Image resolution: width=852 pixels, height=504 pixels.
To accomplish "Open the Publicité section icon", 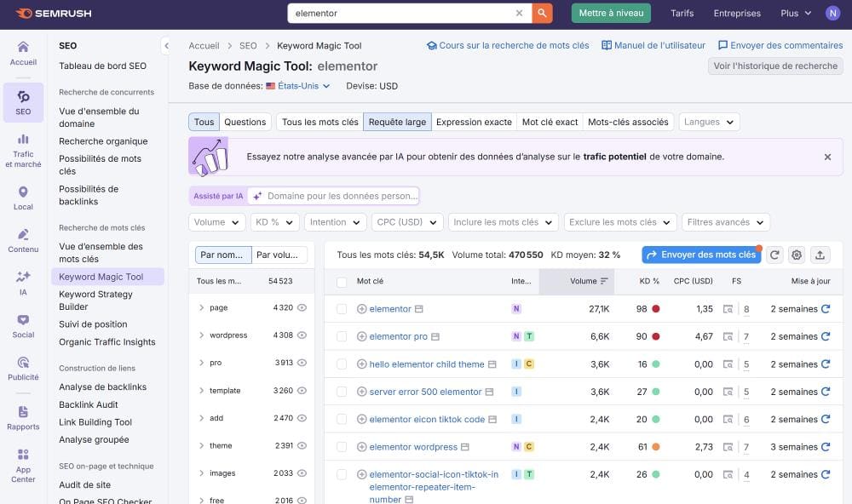I will click(23, 369).
